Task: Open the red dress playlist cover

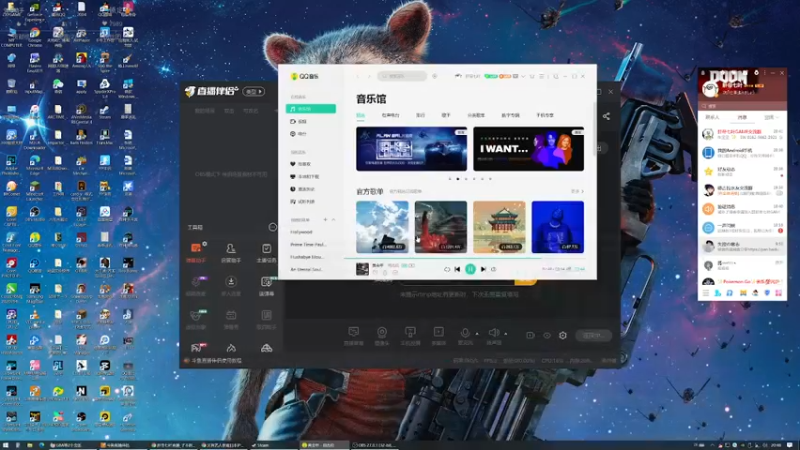Action: pos(441,227)
